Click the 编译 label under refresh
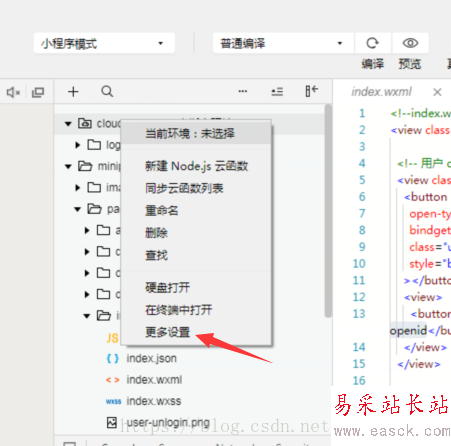451x446 pixels. point(373,64)
